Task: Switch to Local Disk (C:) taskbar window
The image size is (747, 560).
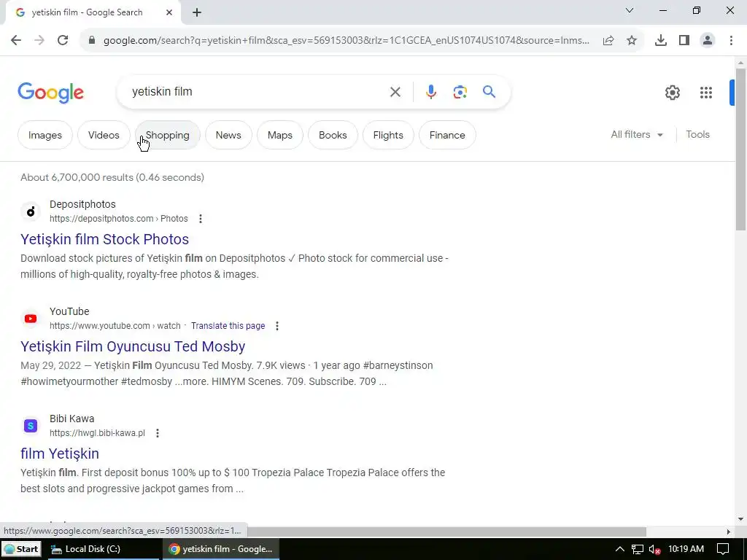Action: pos(104,549)
